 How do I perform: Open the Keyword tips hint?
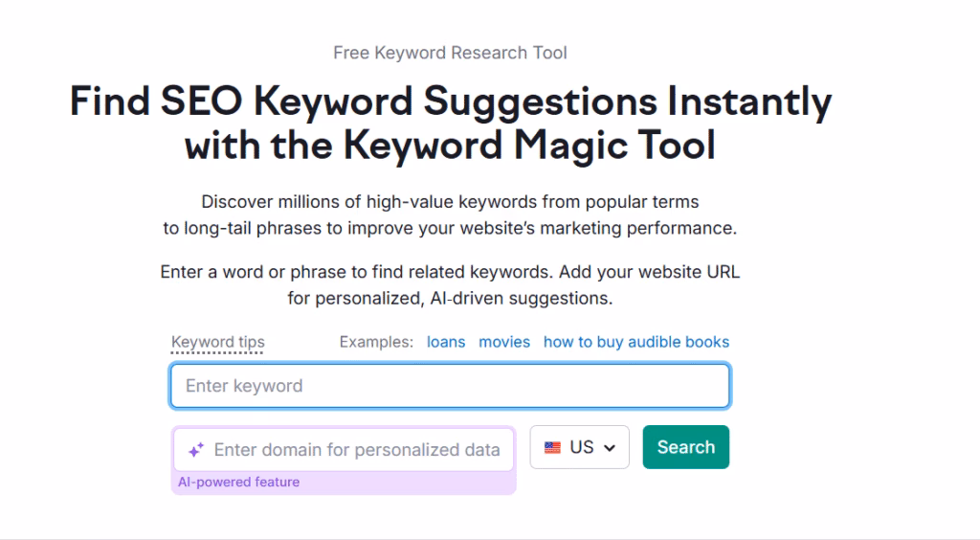pos(218,342)
